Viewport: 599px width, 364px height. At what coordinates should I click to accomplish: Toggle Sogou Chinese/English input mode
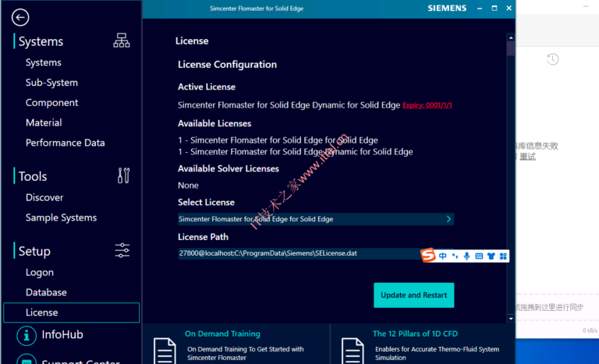click(x=443, y=256)
